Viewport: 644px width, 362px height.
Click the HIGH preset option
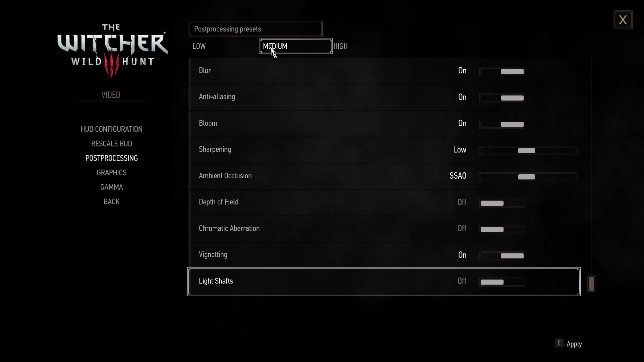[x=340, y=46]
